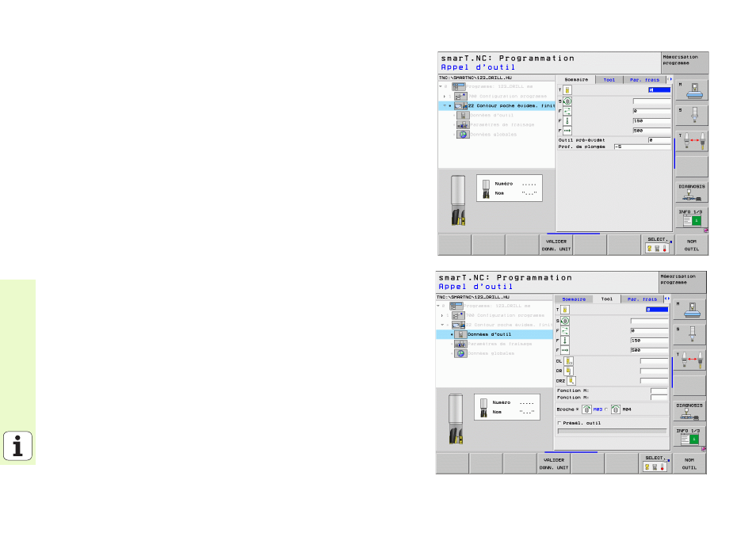Collapse the 22 Contour poche node in upper screen

445,106
